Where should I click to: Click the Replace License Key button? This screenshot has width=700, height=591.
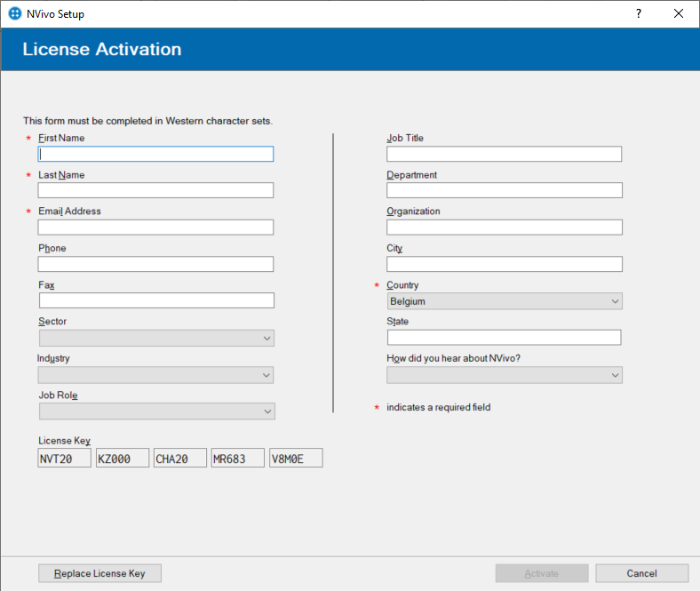point(99,573)
